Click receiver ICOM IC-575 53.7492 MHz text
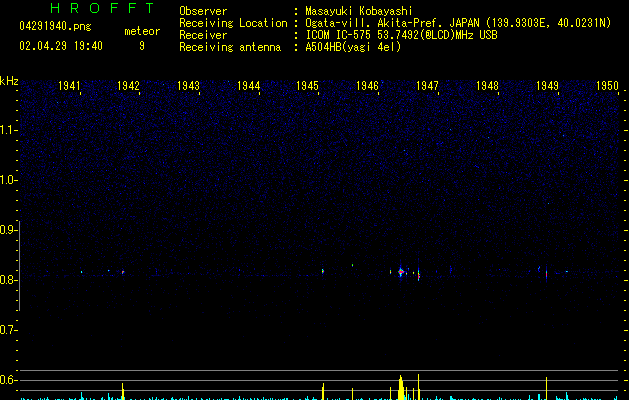The width and height of the screenshot is (629, 400). click(x=401, y=35)
